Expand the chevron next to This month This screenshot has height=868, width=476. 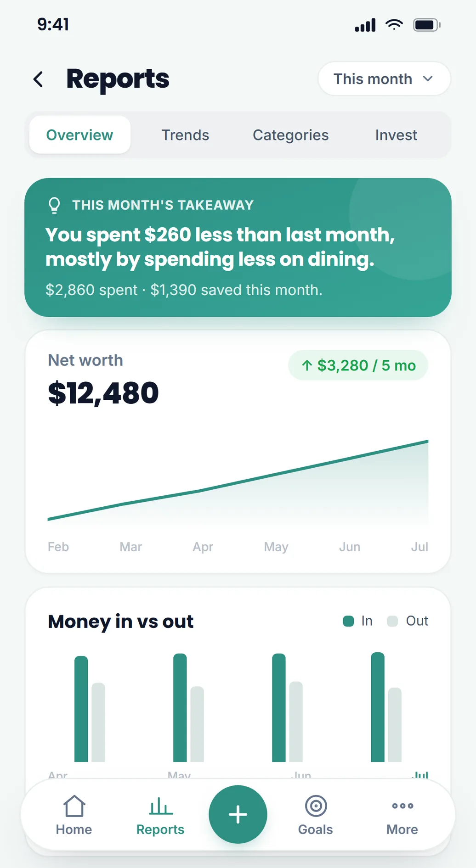tap(428, 79)
